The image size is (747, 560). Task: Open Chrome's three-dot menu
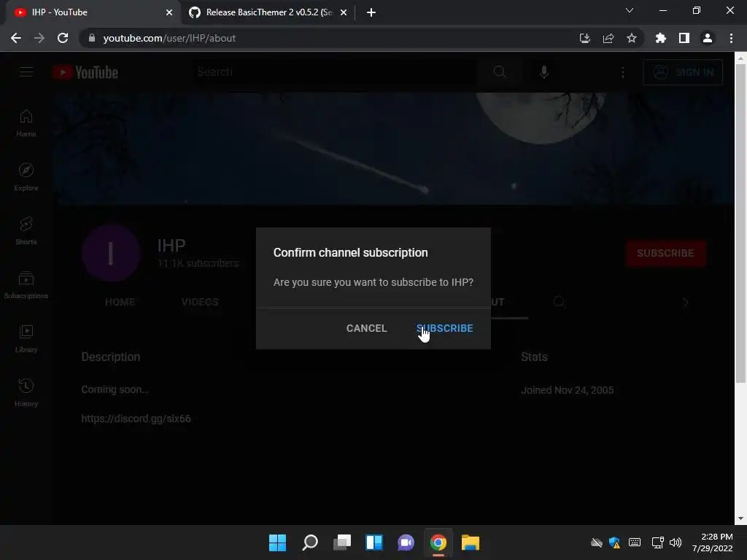(x=731, y=38)
